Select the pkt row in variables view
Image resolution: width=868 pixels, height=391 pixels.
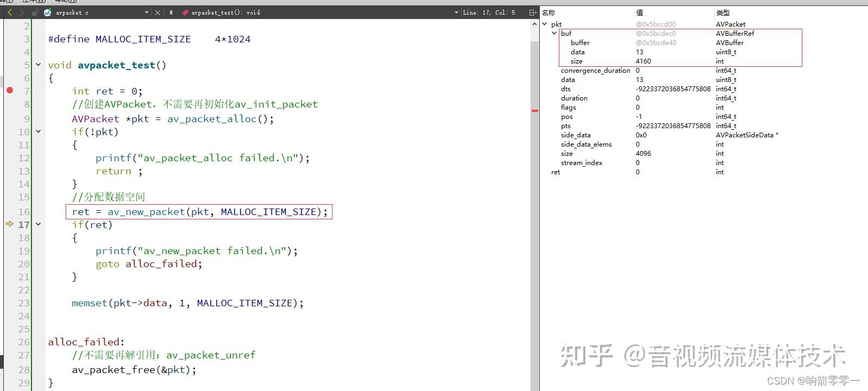[704, 24]
